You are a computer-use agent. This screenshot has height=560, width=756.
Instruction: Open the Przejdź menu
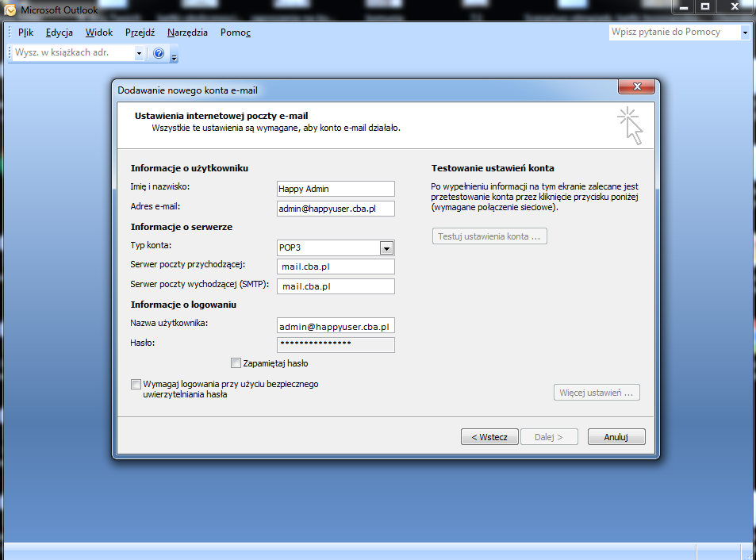click(140, 33)
